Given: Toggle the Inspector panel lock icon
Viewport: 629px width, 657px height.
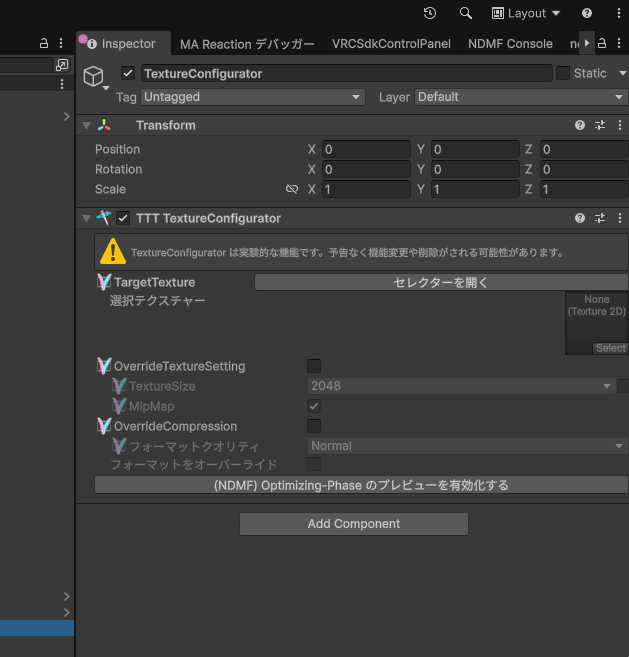Looking at the screenshot, I should tap(602, 43).
